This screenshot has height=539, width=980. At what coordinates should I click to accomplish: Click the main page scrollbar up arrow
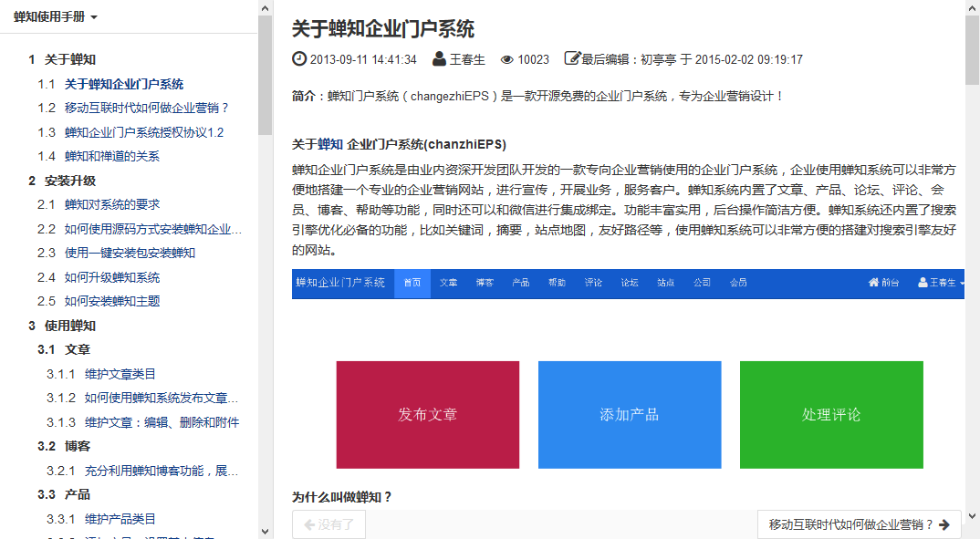click(x=973, y=6)
